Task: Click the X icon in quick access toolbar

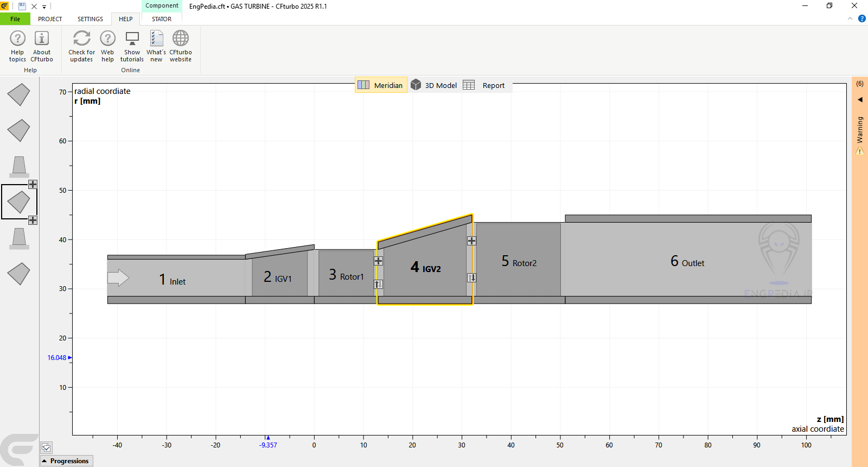Action: coord(34,7)
